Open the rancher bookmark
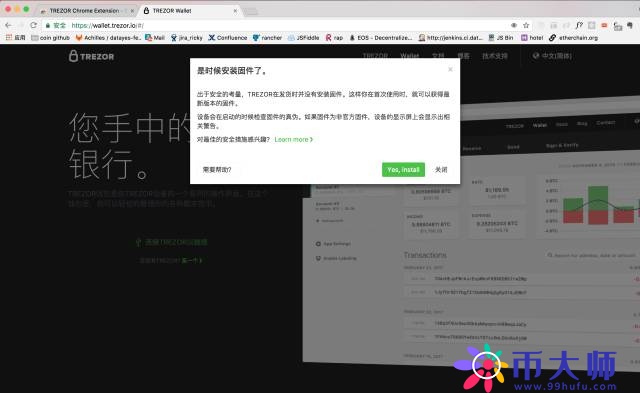The width and height of the screenshot is (640, 393). pos(267,38)
